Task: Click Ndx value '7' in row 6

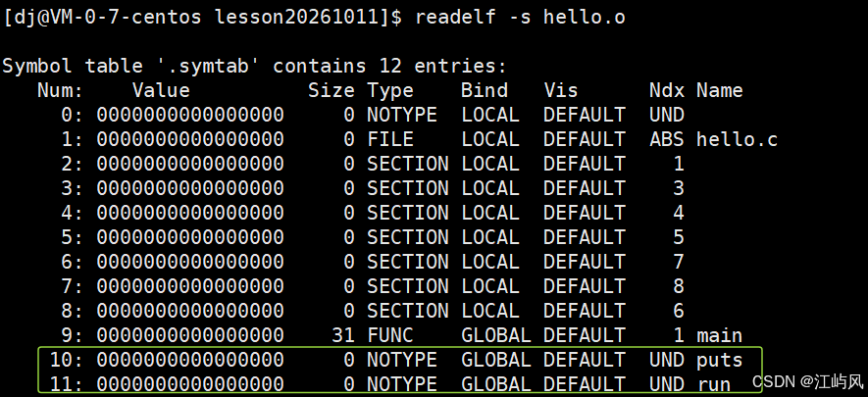Action: coord(679,262)
